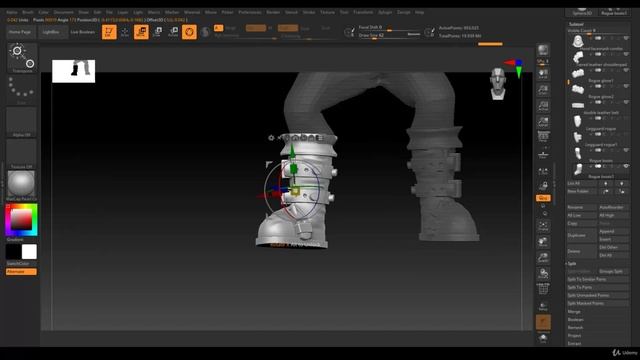The image size is (640, 360).
Task: Expand the Extract section
Action: tap(574, 343)
